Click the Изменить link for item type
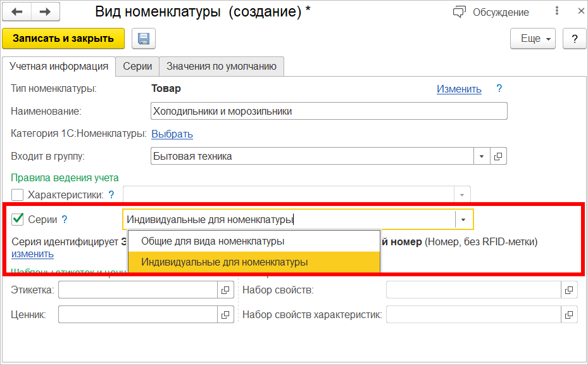 (x=459, y=89)
